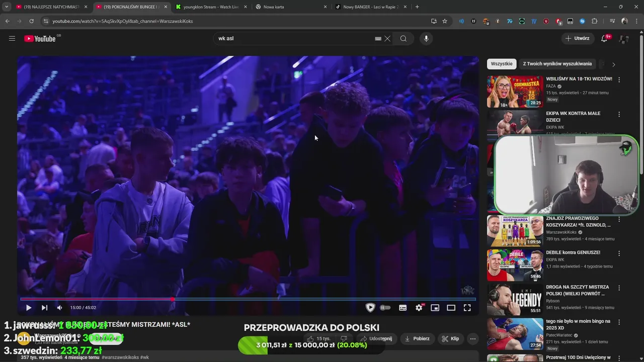Open options for ZNAJDŹ PRAWDZIWEGO KOSZYKARZA video
The height and width of the screenshot is (362, 644).
[x=619, y=219]
